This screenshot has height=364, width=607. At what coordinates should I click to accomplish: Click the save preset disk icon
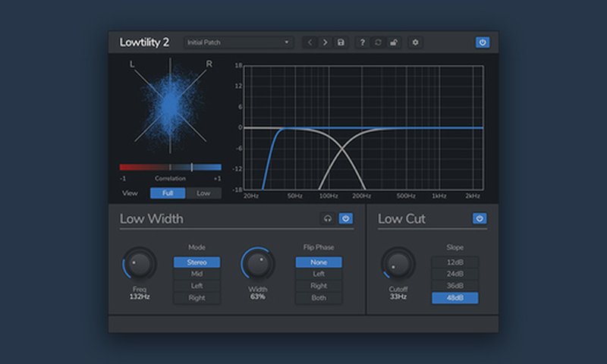tap(341, 42)
